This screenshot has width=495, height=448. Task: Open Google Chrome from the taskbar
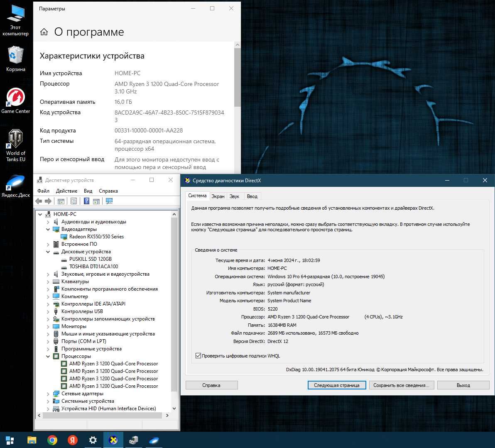coord(52,440)
